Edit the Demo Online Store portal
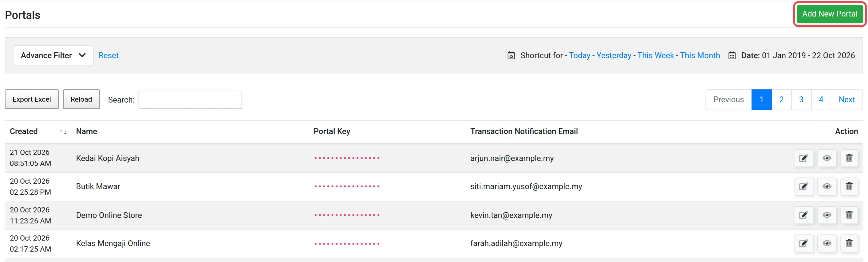Viewport: 868px width, 262px height. pos(804,215)
